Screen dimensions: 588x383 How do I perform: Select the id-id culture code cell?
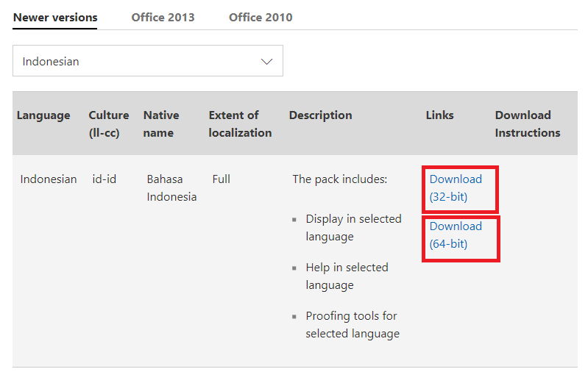click(105, 179)
